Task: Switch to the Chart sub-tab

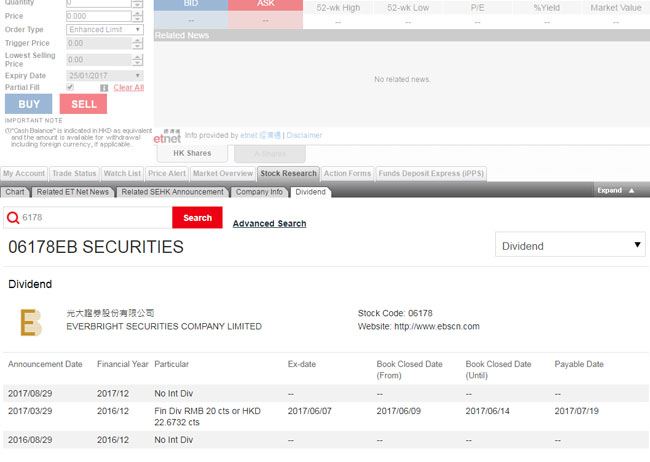Action: point(15,192)
